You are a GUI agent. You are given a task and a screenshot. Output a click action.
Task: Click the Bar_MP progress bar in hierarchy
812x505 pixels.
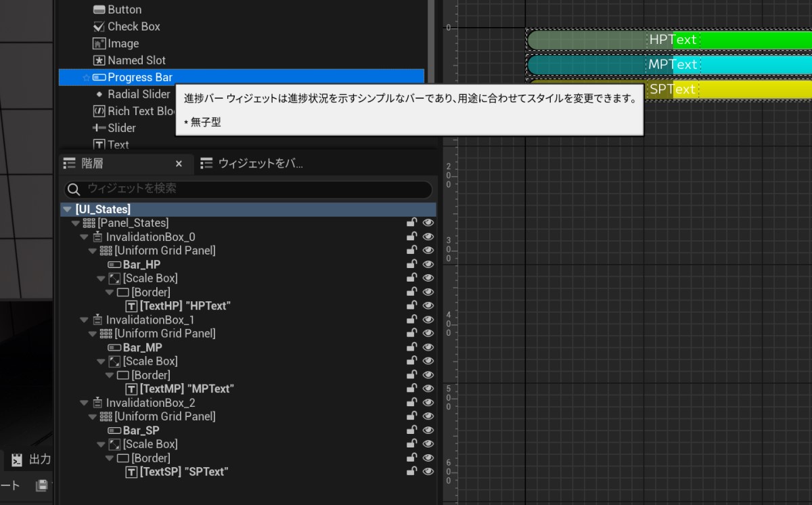tap(135, 347)
